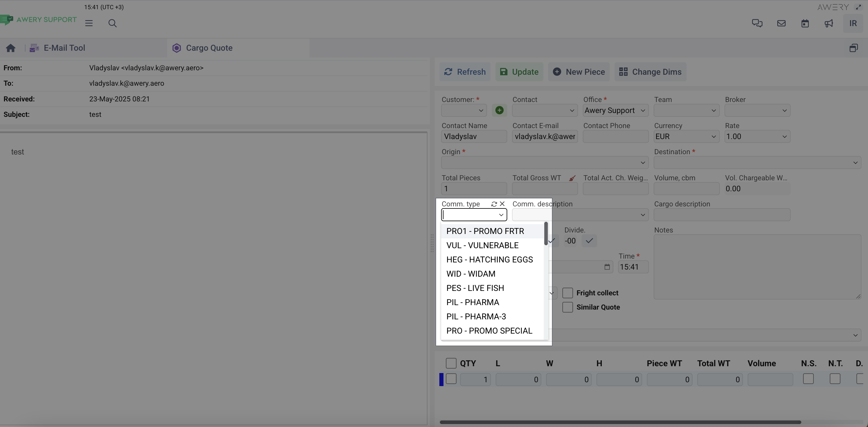Click the New Piece button
The height and width of the screenshot is (427, 868).
coord(579,72)
